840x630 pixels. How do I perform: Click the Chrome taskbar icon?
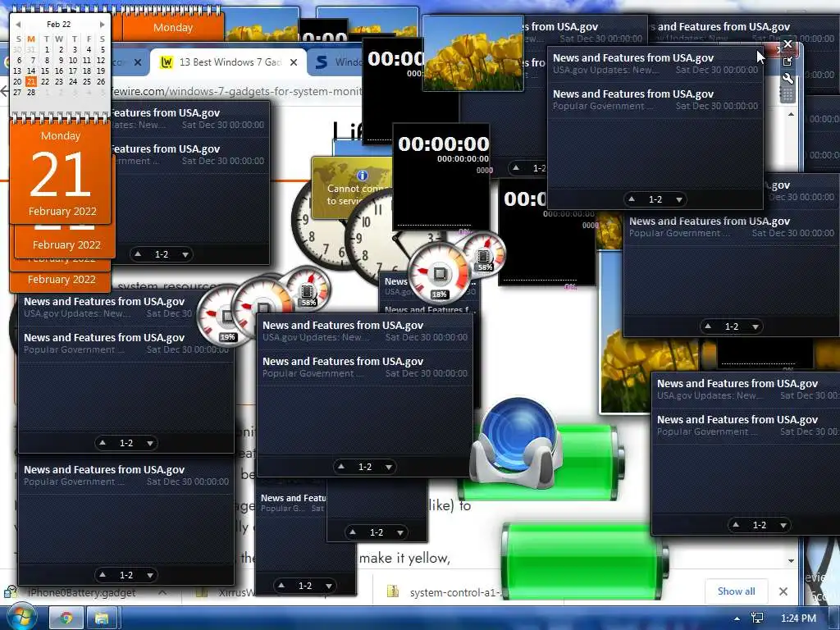[66, 619]
